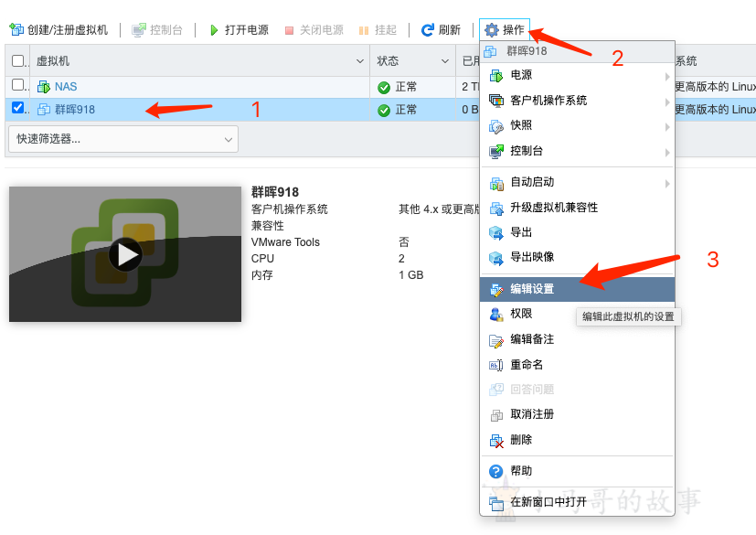Click the 创建/注册虚拟机 button label
This screenshot has width=756, height=535.
pyautogui.click(x=68, y=30)
